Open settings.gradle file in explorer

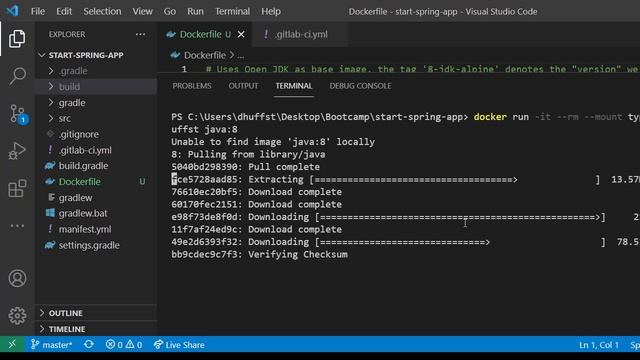96,245
